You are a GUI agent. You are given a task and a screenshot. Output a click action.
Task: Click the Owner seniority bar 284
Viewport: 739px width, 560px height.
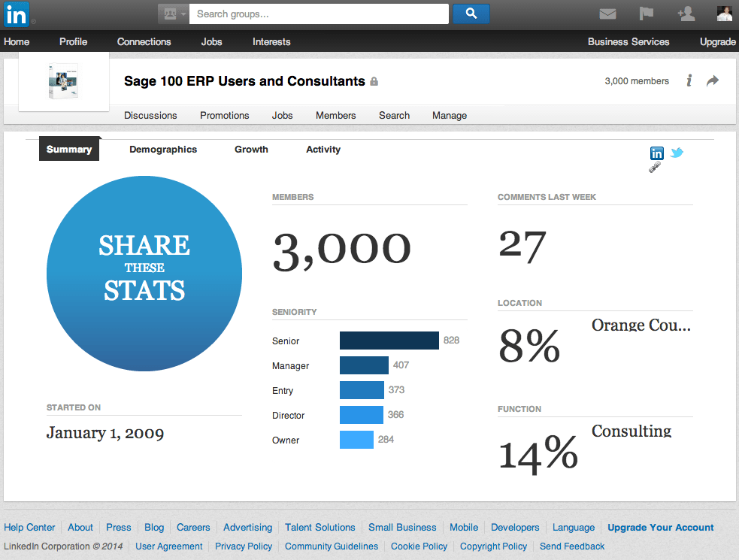(x=356, y=440)
